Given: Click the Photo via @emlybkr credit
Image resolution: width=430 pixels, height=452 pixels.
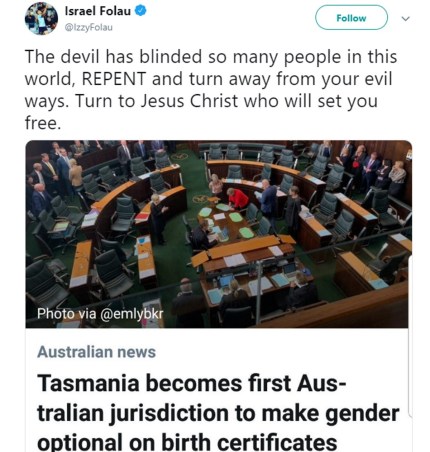Looking at the screenshot, I should (100, 314).
